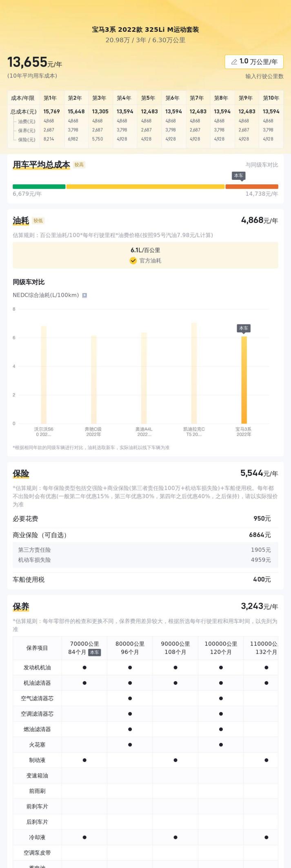Click the 较高 badge beside 用车平均总成本
The height and width of the screenshot is (868, 291).
click(x=79, y=165)
